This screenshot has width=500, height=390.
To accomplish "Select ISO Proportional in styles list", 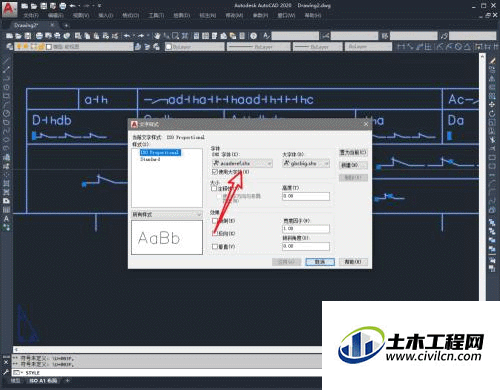I will (x=160, y=152).
